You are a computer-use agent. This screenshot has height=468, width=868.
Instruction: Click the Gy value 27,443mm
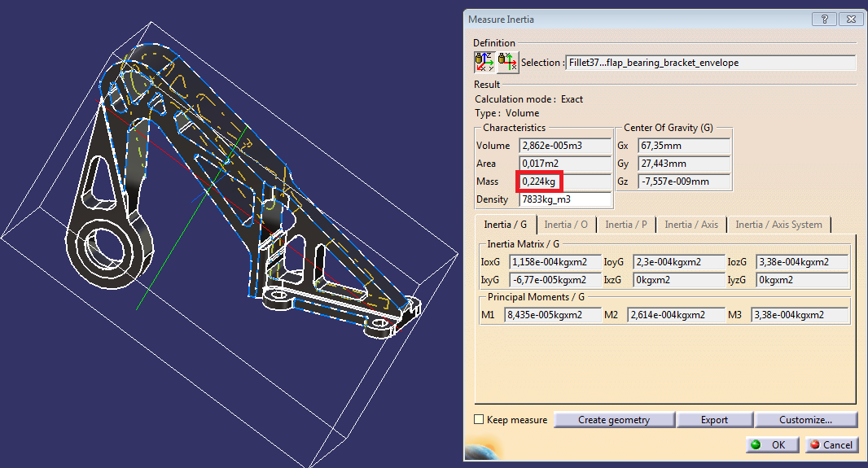684,164
